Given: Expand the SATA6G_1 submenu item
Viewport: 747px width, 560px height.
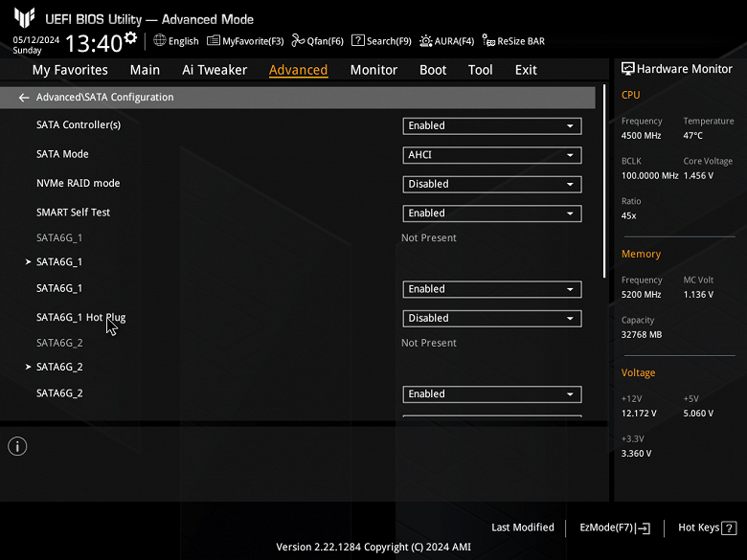Looking at the screenshot, I should tap(58, 262).
